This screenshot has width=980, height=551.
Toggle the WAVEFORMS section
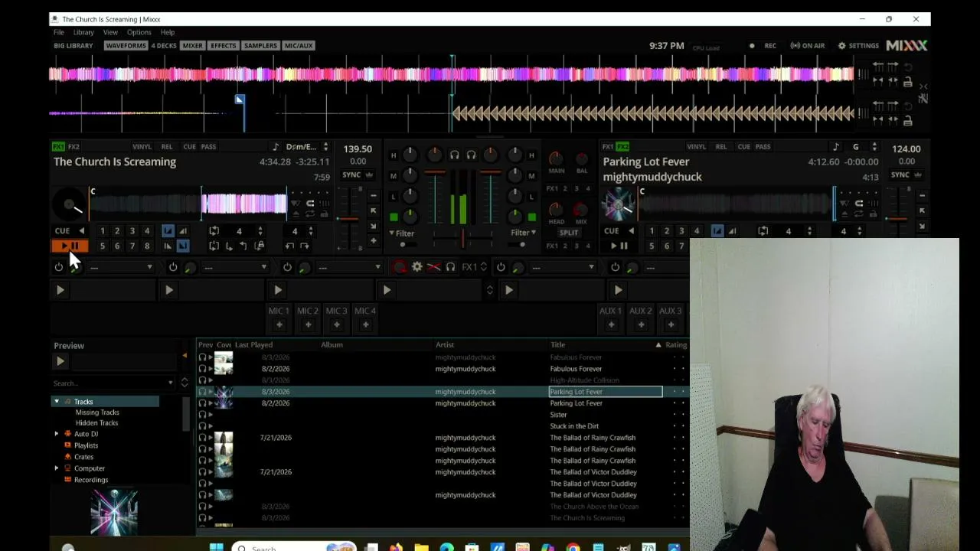pos(126,46)
